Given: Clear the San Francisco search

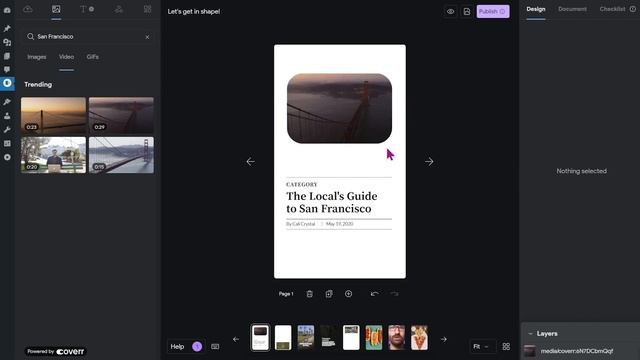Looking at the screenshot, I should tap(147, 37).
